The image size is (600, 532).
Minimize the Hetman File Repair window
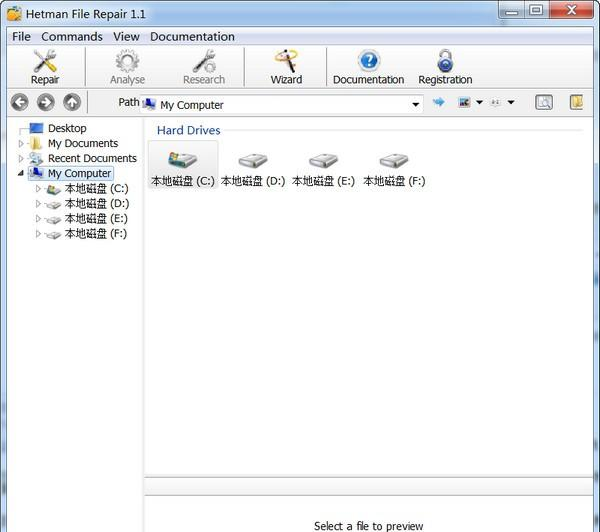click(511, 10)
